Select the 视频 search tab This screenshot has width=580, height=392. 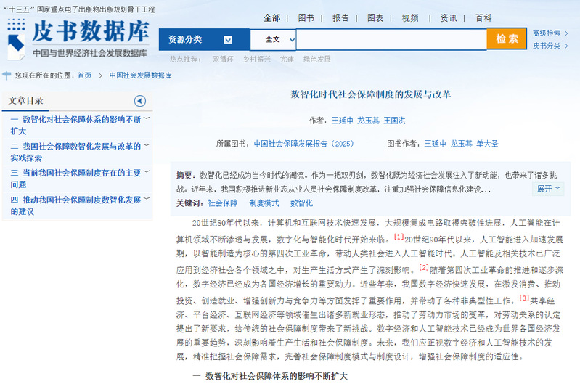(x=410, y=17)
